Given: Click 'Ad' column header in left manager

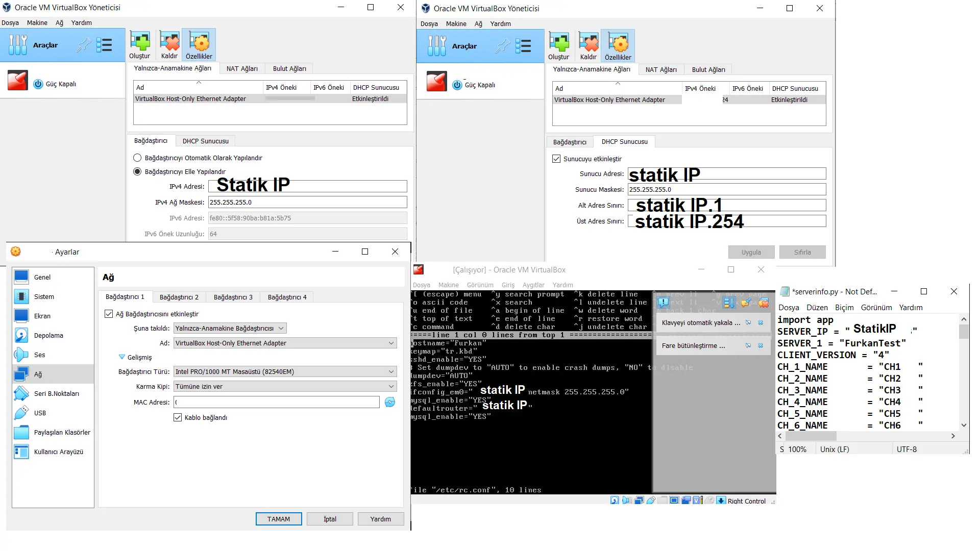Looking at the screenshot, I should 199,87.
